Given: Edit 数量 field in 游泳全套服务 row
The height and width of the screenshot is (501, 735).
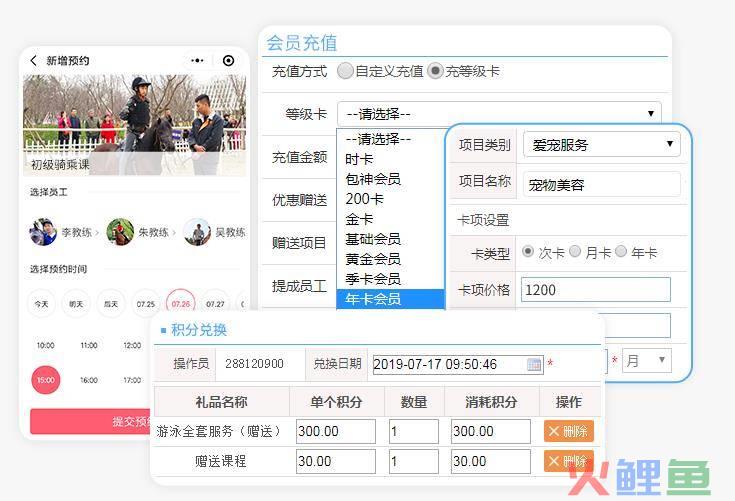Looking at the screenshot, I should pyautogui.click(x=413, y=431).
